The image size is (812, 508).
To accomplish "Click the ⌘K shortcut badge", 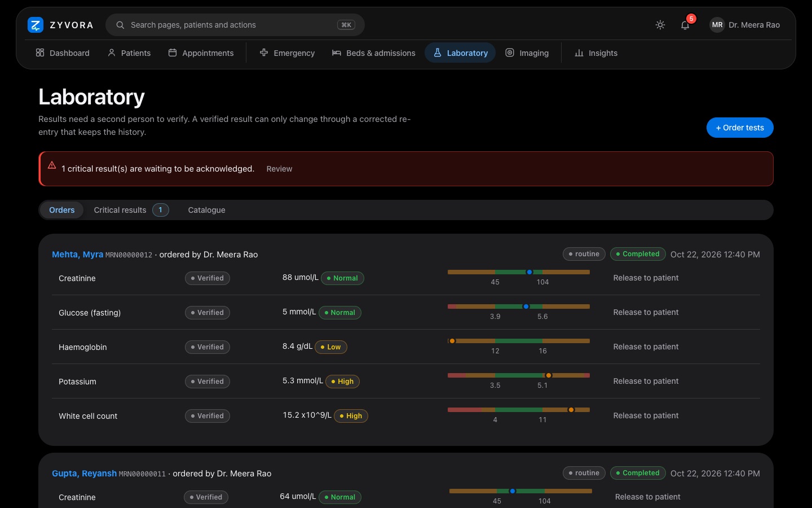I will pos(346,25).
